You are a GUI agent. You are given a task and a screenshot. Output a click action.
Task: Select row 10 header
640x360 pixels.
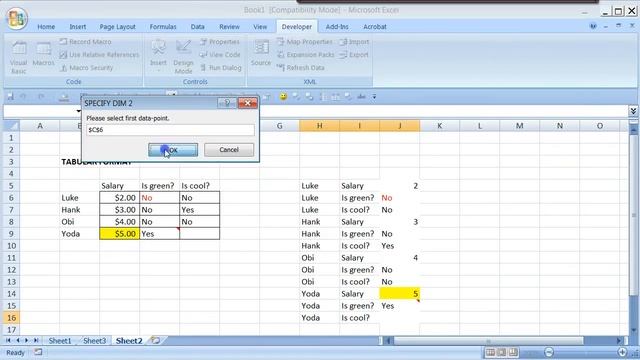[x=11, y=246]
